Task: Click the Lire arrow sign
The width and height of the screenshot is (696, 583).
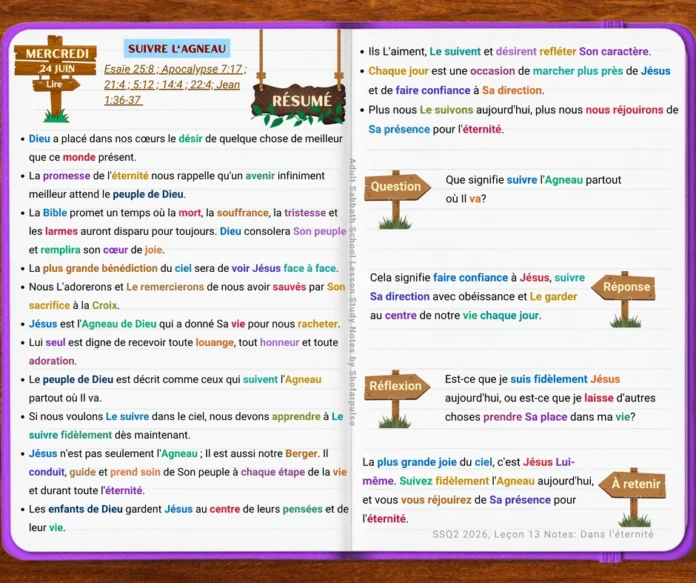Action: click(x=56, y=84)
